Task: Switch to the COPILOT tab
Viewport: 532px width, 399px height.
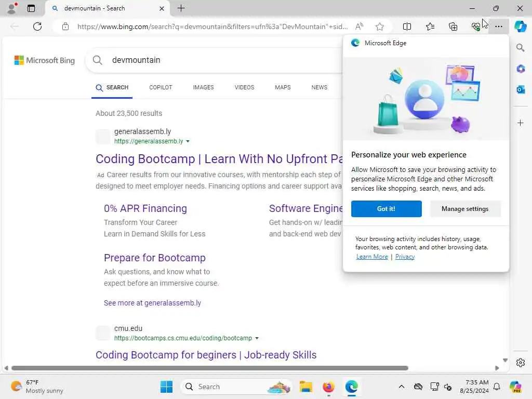Action: click(161, 87)
